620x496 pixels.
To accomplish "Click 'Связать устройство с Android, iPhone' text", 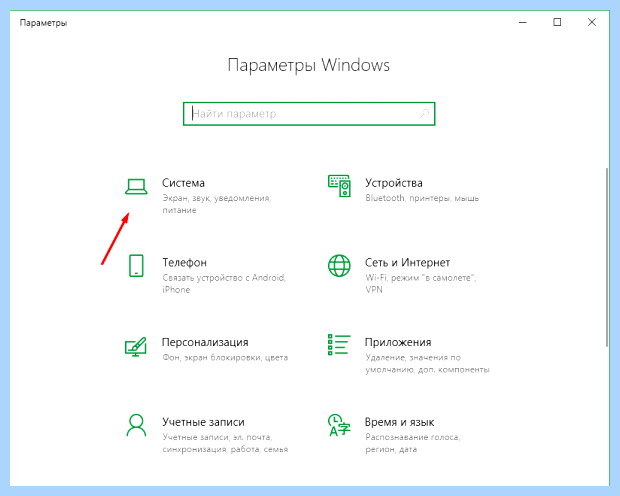I will point(224,284).
